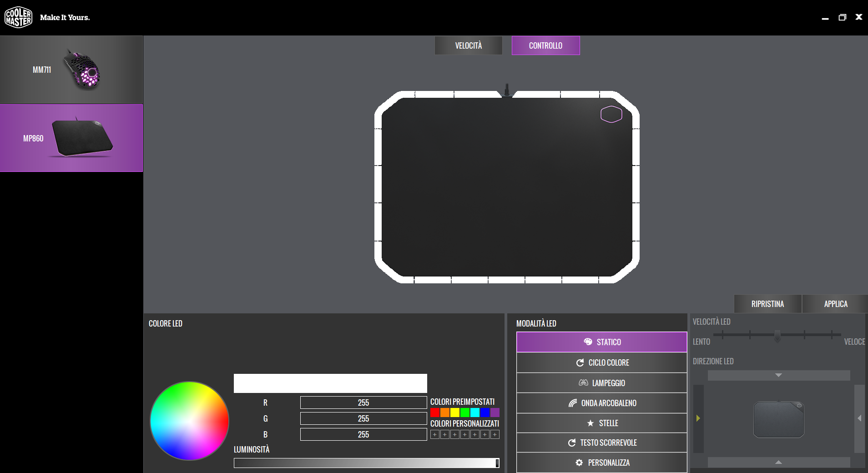Screen dimensions: 868x473
Task: Click the right-pointing LED direction arrow
Action: (x=698, y=418)
